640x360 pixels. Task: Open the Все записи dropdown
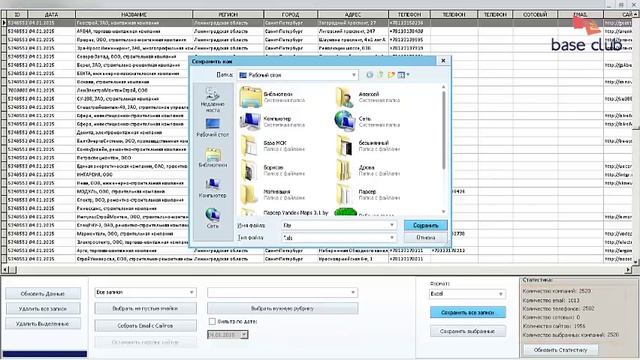[x=145, y=292]
